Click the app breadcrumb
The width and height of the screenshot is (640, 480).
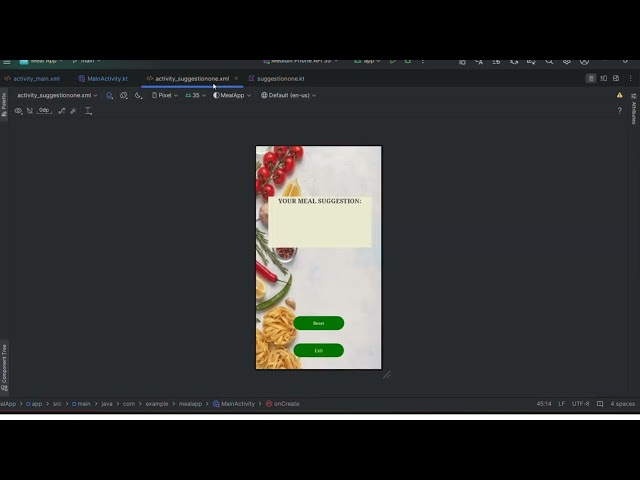[x=34, y=404]
